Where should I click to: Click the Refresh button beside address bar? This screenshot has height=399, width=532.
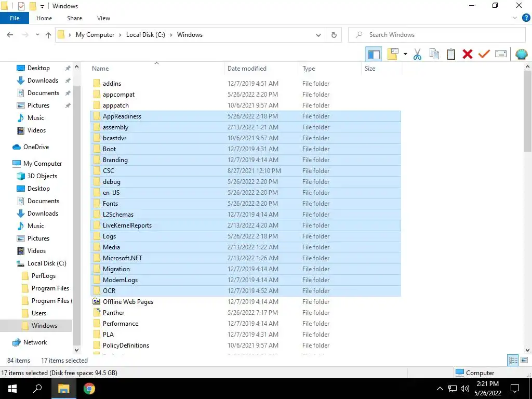click(334, 35)
